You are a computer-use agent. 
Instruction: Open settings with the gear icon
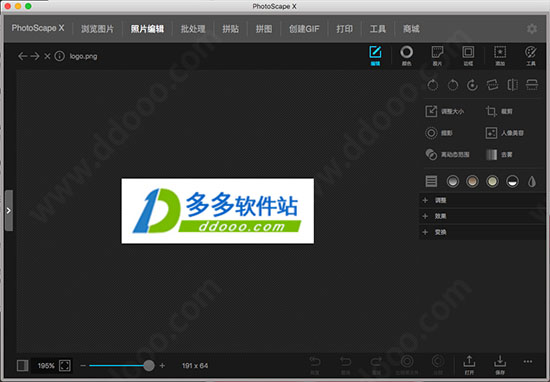[532, 29]
